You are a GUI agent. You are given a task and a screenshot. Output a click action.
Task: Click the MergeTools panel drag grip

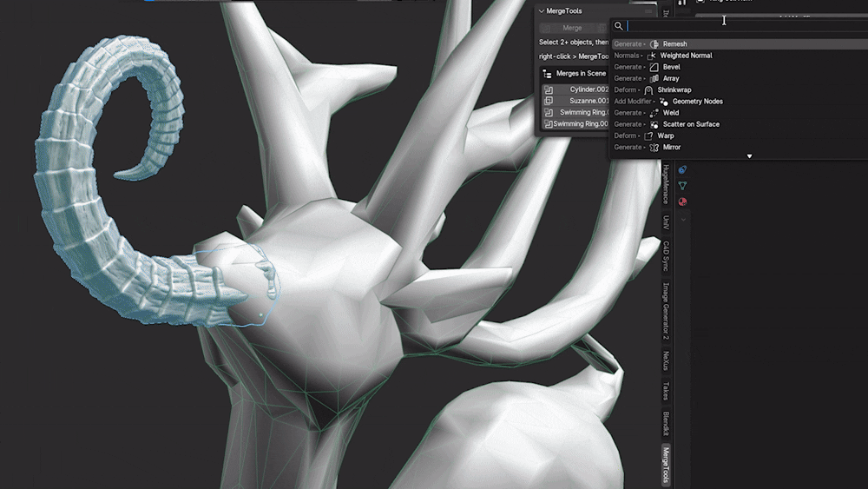pos(648,11)
